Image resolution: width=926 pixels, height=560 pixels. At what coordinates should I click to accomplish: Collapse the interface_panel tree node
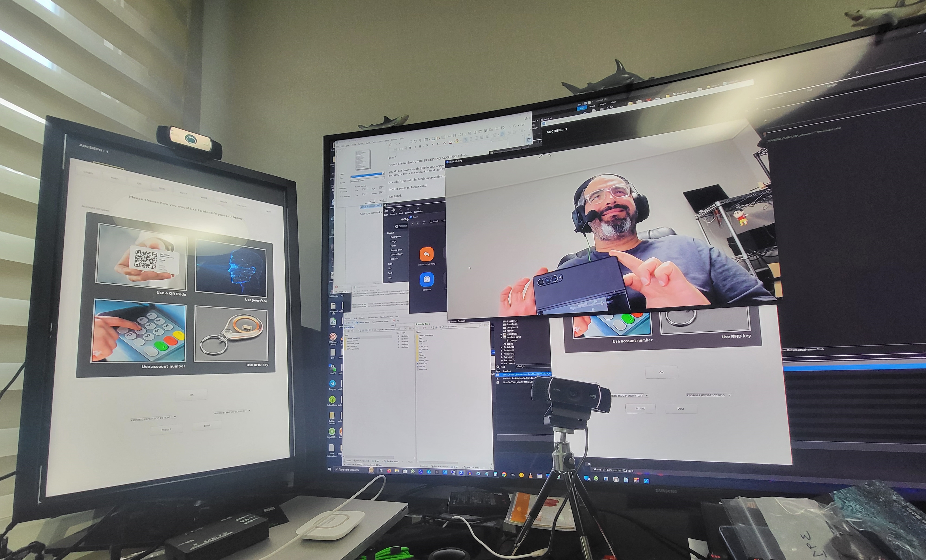[502, 338]
